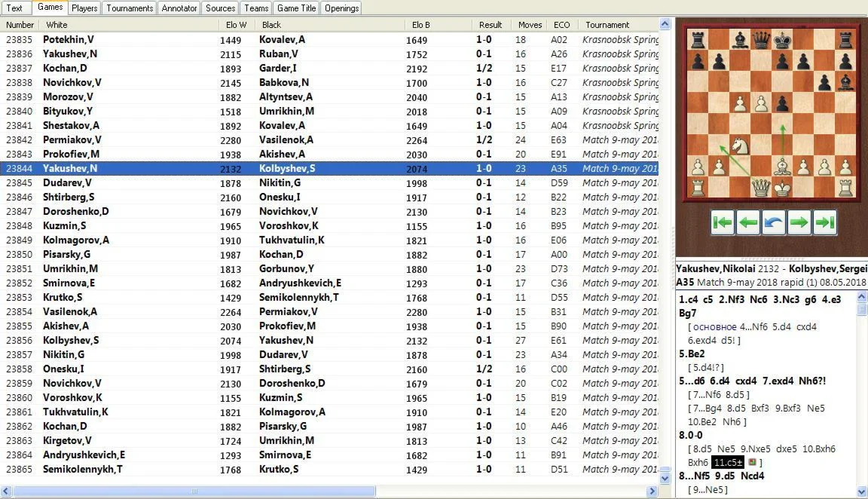Jump to the start of the game
Viewport: 868px width, 499px height.
point(723,222)
